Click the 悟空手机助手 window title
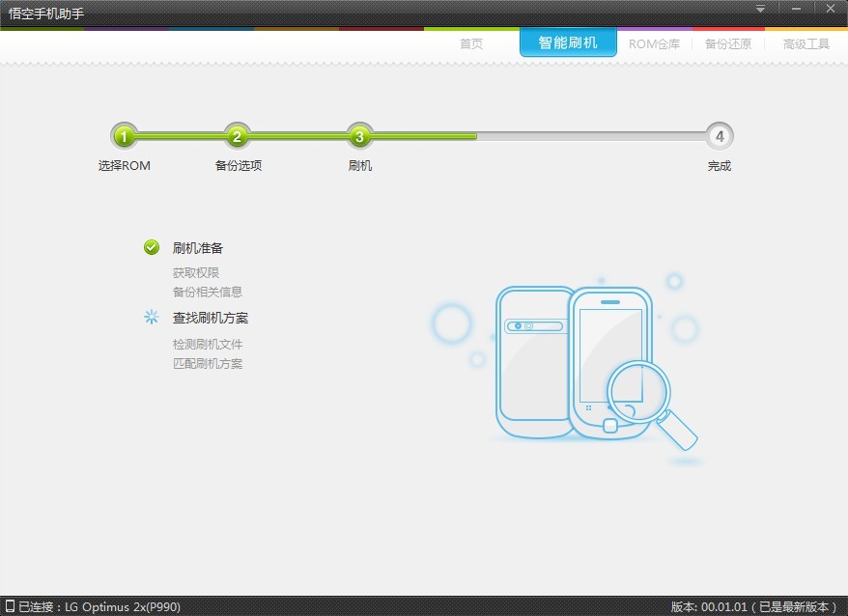This screenshot has width=848, height=616. [x=46, y=13]
